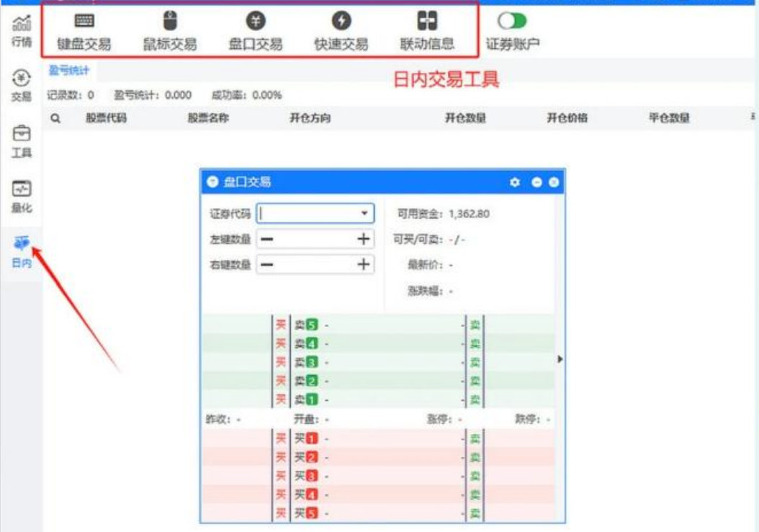Increase 右键数量 with plus button
Image resolution: width=759 pixels, height=532 pixels.
tap(363, 265)
